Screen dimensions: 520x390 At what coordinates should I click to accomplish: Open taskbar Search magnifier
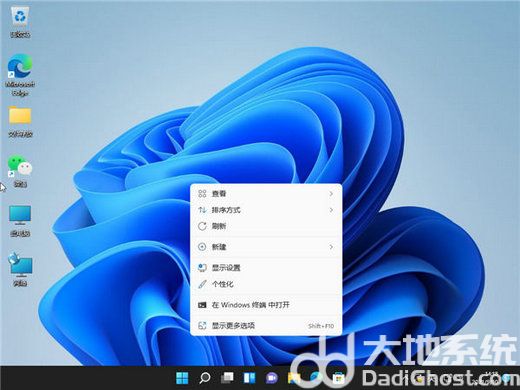click(205, 378)
